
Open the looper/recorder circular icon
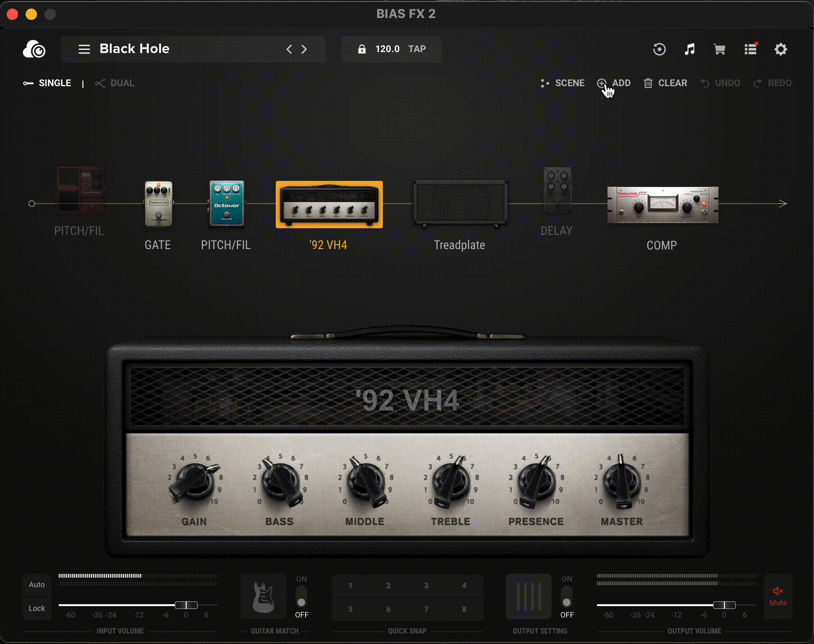click(x=659, y=49)
